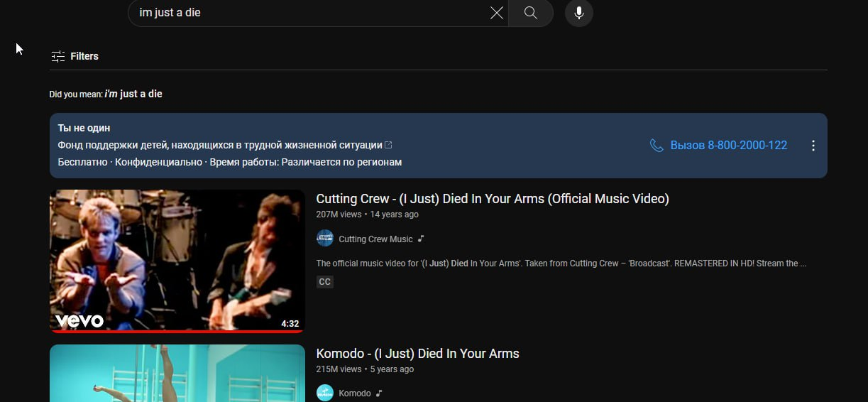Open the Komodo channel avatar
868x402 pixels.
(325, 393)
